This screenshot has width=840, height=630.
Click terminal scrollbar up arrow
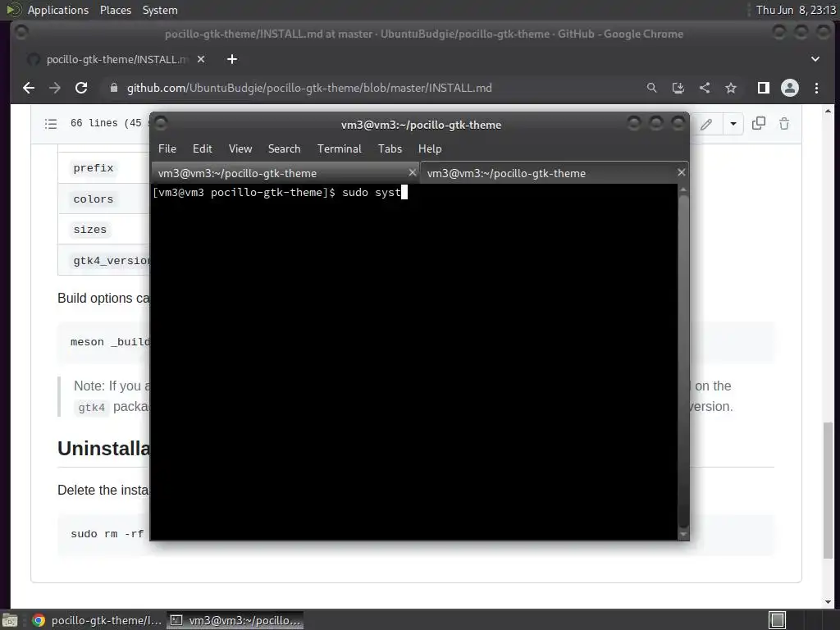click(683, 189)
